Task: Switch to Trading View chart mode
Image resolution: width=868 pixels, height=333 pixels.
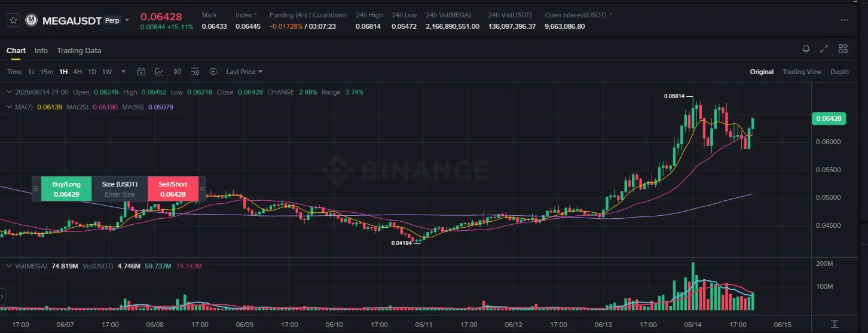Action: click(802, 72)
